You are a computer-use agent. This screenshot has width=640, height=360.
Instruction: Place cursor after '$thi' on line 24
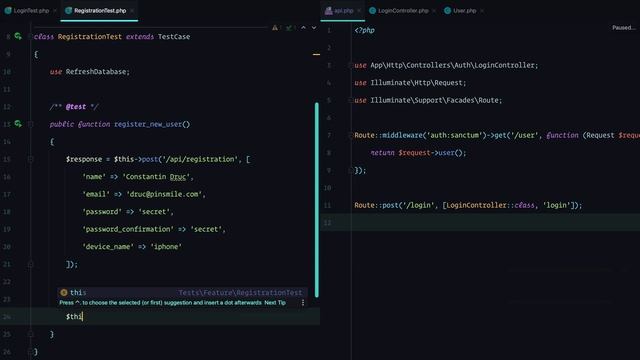(83, 316)
